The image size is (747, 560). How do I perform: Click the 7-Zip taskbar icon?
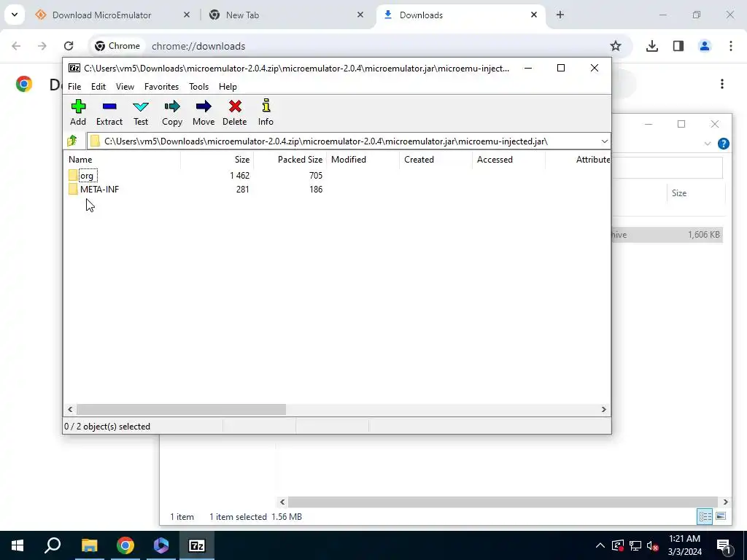tap(197, 545)
